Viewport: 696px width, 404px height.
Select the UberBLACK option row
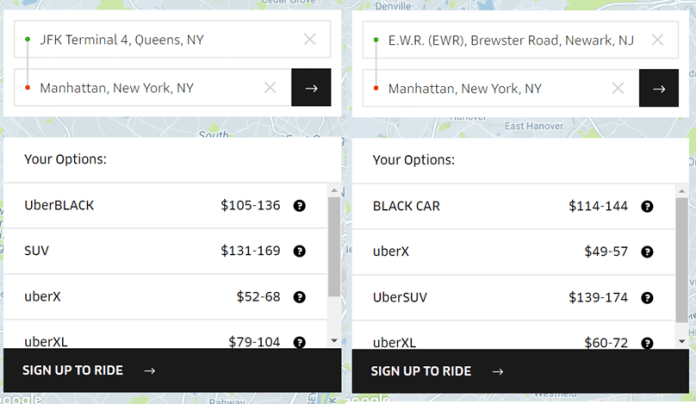pos(165,206)
